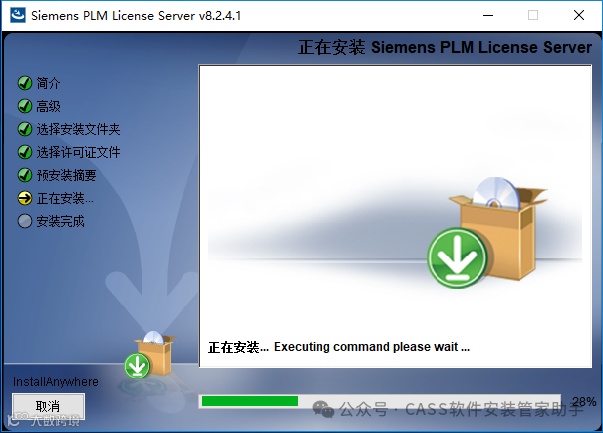Minimize the License Server installer window
The height and width of the screenshot is (433, 603).
click(488, 15)
